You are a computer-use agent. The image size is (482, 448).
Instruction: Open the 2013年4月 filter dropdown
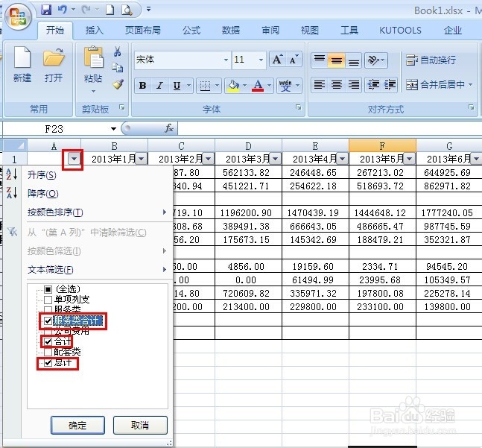(x=343, y=159)
